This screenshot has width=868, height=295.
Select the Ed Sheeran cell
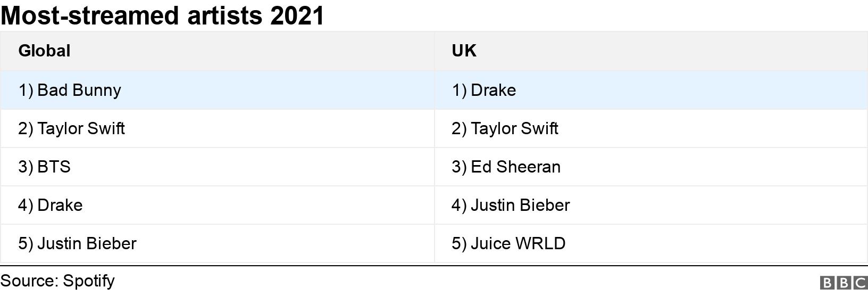(x=506, y=167)
